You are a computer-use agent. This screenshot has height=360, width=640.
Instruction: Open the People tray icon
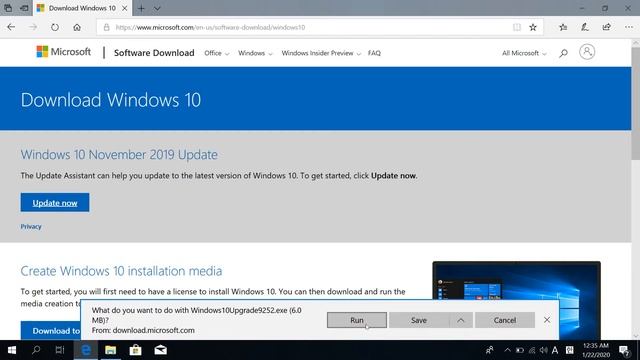(x=489, y=350)
